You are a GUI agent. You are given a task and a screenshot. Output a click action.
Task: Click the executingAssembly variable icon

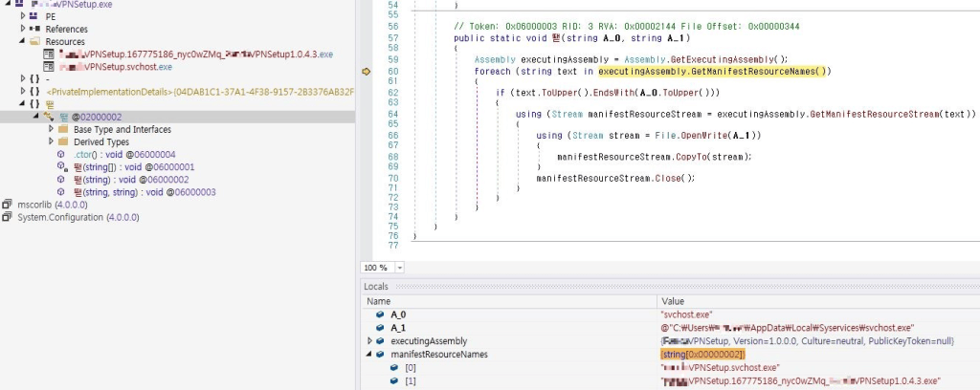pyautogui.click(x=380, y=340)
